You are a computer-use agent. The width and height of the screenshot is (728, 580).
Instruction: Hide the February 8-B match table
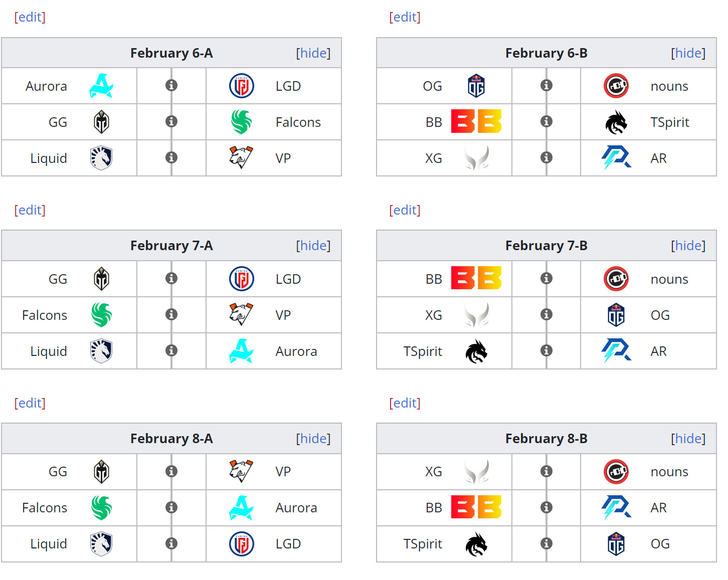pyautogui.click(x=688, y=439)
